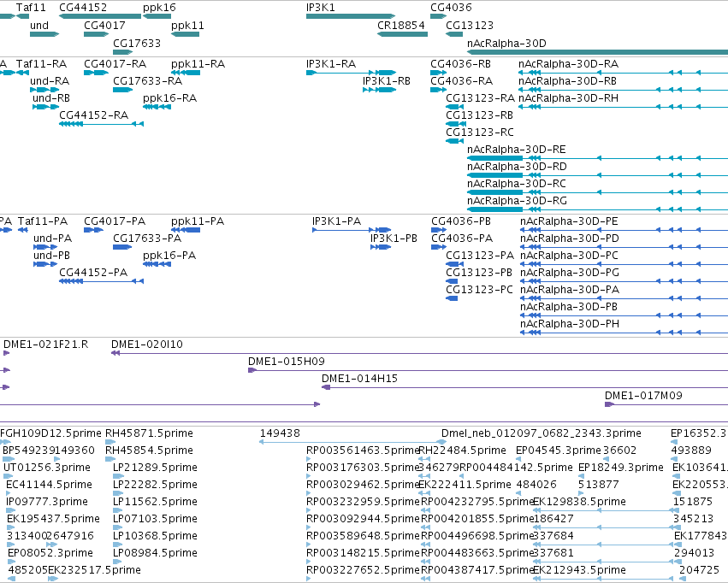Click the CG13123-RB transcript label
This screenshot has height=583, width=728.
[x=480, y=115]
